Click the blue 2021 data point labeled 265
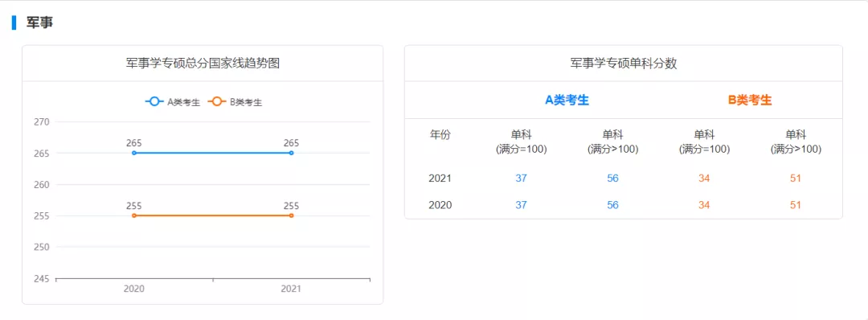This screenshot has width=868, height=320. tap(291, 153)
